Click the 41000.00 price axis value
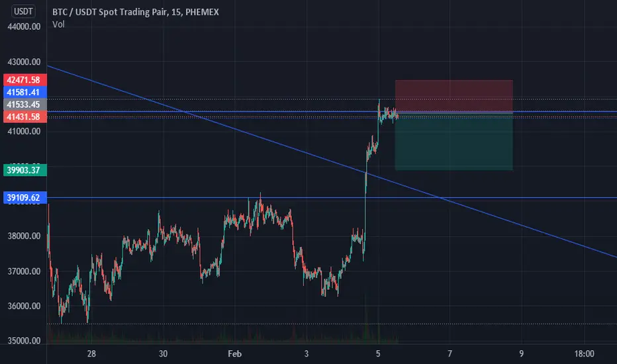617x364 pixels. (24, 132)
